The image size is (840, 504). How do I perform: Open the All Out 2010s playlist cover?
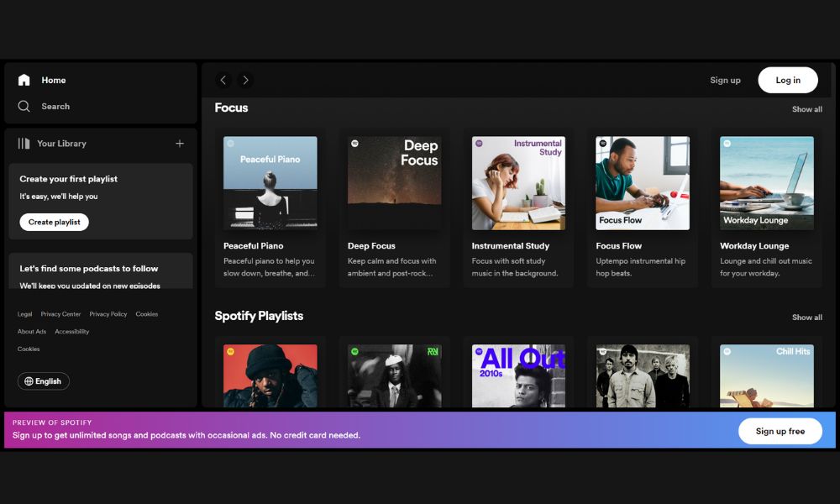click(x=518, y=378)
